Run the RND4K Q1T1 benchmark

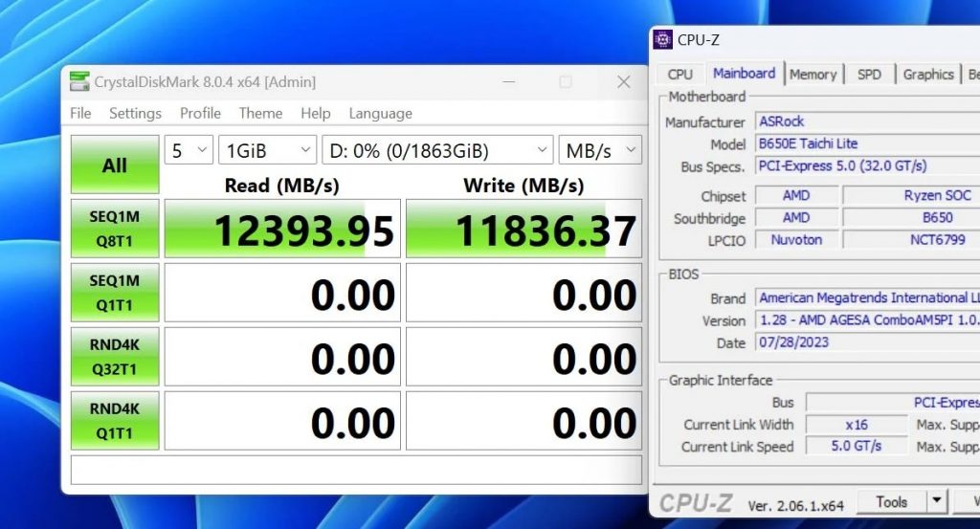pos(115,420)
